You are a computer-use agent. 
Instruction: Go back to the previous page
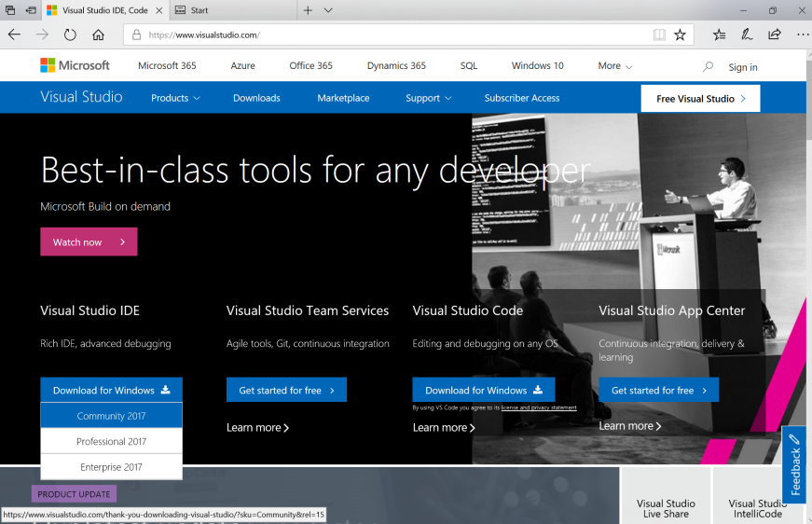15,34
